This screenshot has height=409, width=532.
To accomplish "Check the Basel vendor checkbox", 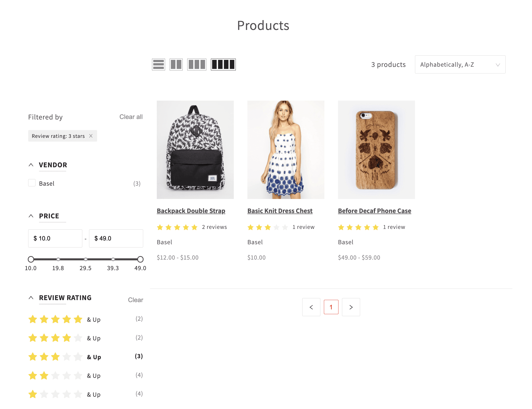I will 32,183.
